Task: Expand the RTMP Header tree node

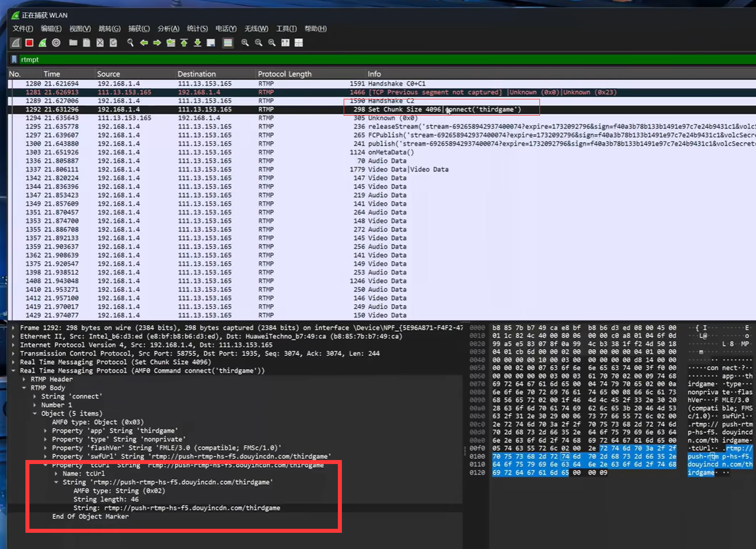Action: pos(24,379)
